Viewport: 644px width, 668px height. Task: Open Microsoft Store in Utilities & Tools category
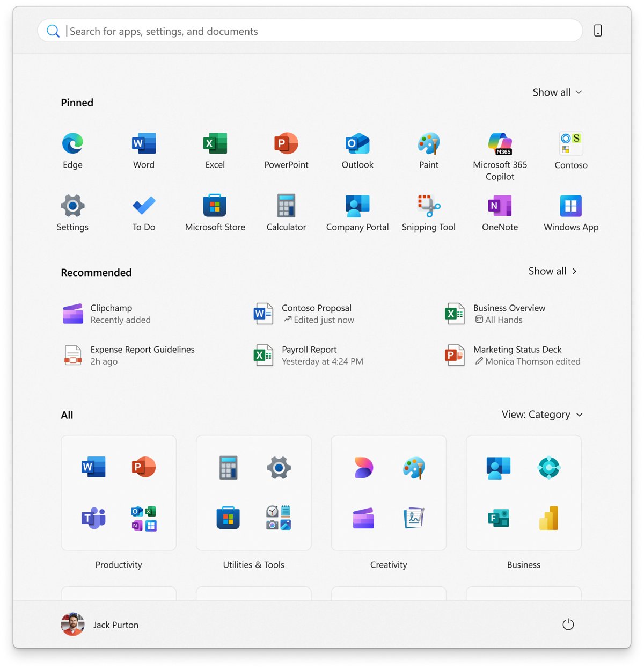229,518
